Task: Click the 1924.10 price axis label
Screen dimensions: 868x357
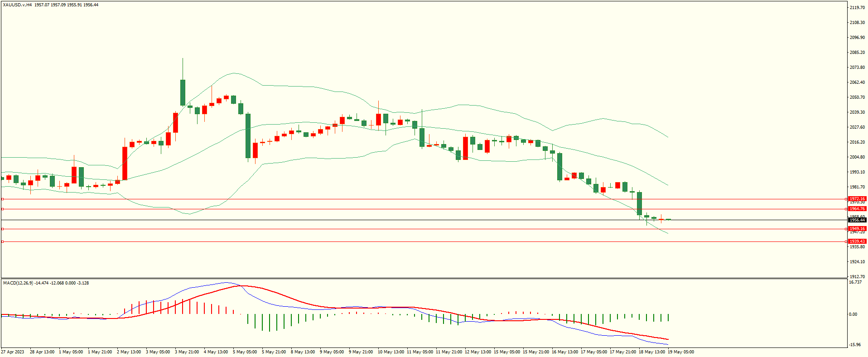Action: click(x=857, y=262)
